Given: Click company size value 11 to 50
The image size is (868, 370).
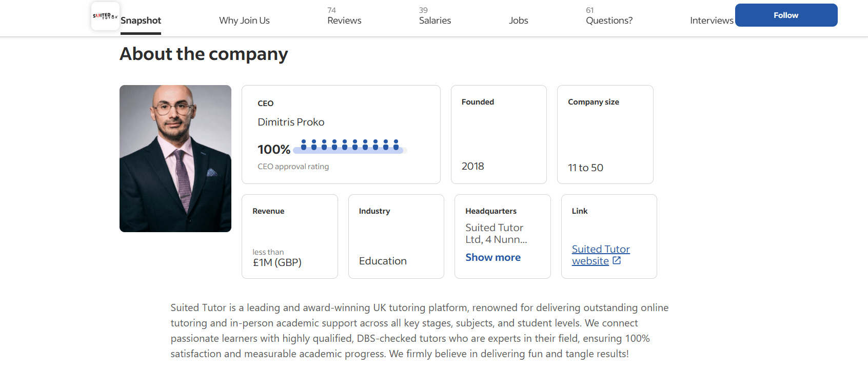Looking at the screenshot, I should (585, 168).
